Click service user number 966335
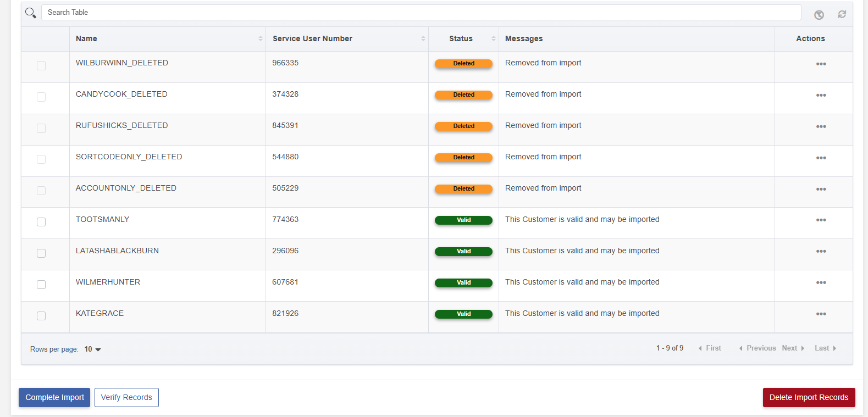This screenshot has width=868, height=417. (x=285, y=63)
